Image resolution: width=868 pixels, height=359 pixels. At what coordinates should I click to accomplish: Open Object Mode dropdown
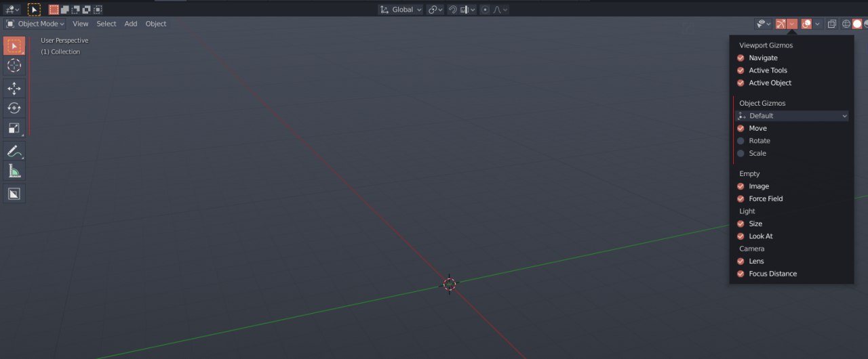tap(35, 24)
